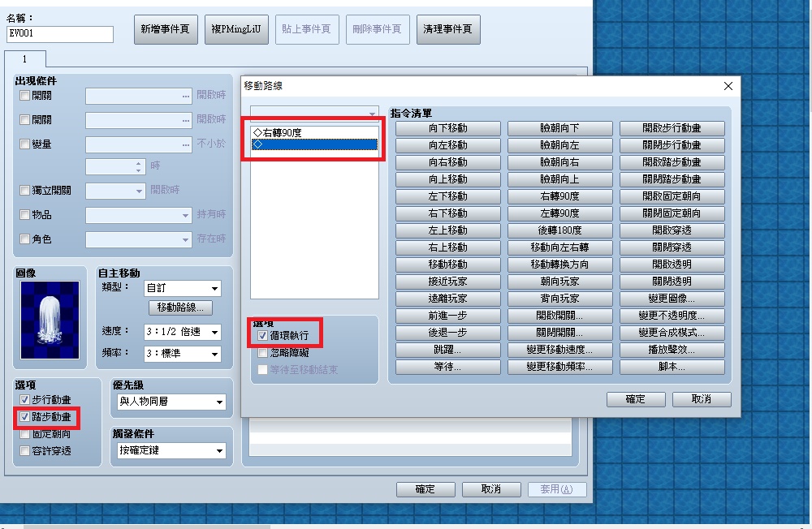This screenshot has height=529, width=812.
Task: Enable the 容許穿透 checkbox
Action: 24,451
